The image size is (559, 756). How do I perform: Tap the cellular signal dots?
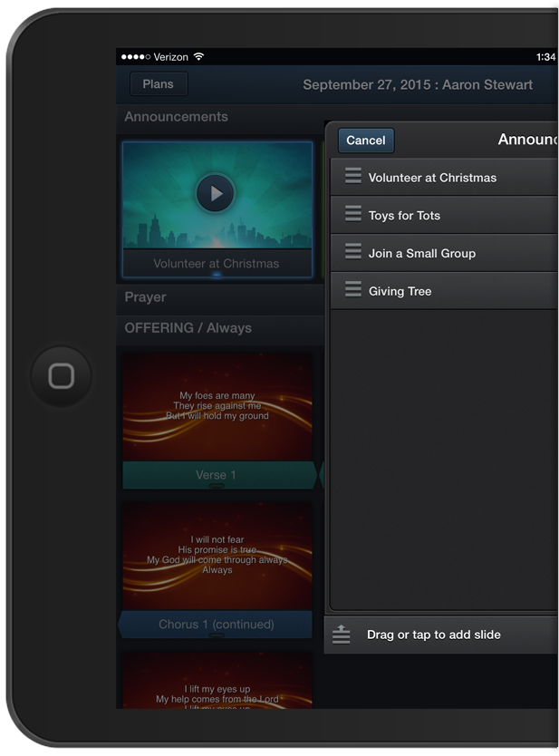click(x=134, y=56)
